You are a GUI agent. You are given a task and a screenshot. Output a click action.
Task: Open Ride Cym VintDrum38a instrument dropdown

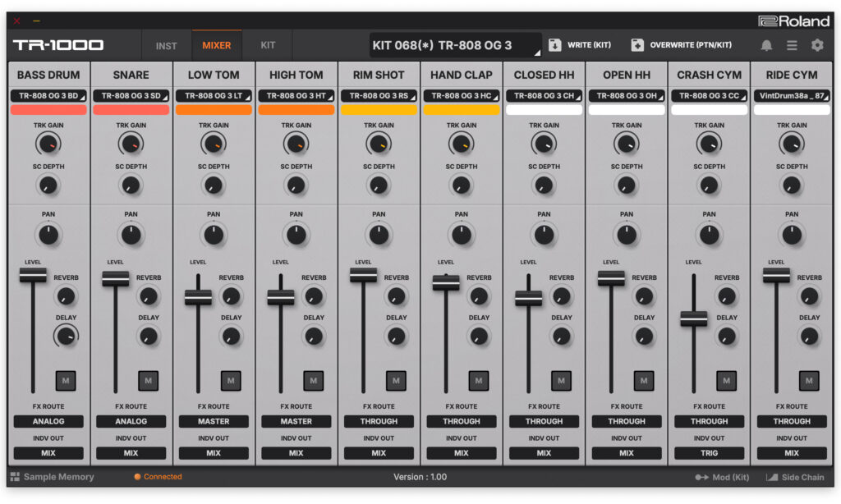[792, 96]
